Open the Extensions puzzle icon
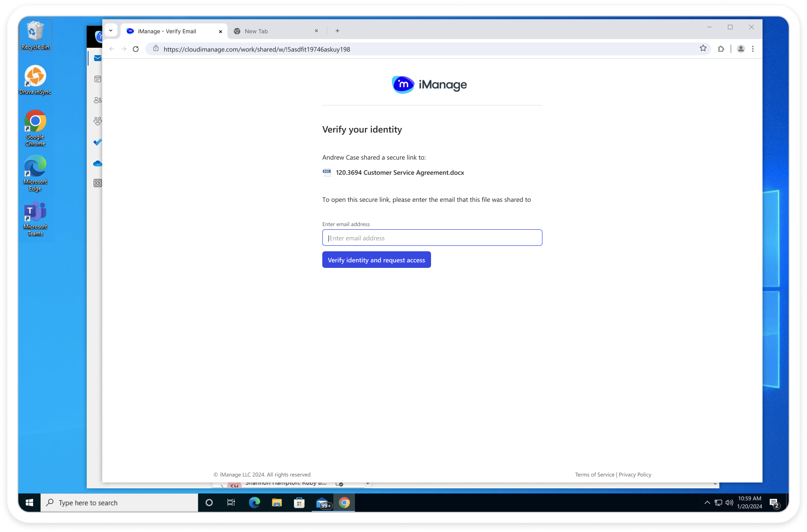Screen dimensions: 807x532 coord(721,49)
